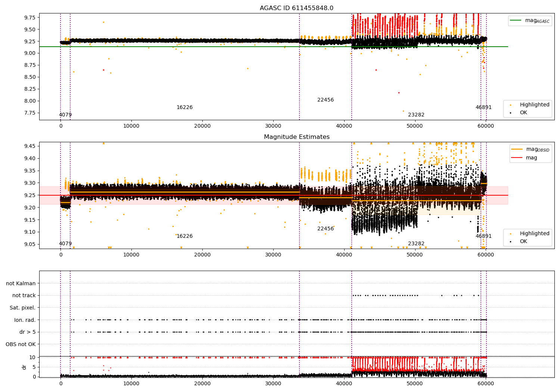Click the 'Magnitude Estimates' plot title

296,137
